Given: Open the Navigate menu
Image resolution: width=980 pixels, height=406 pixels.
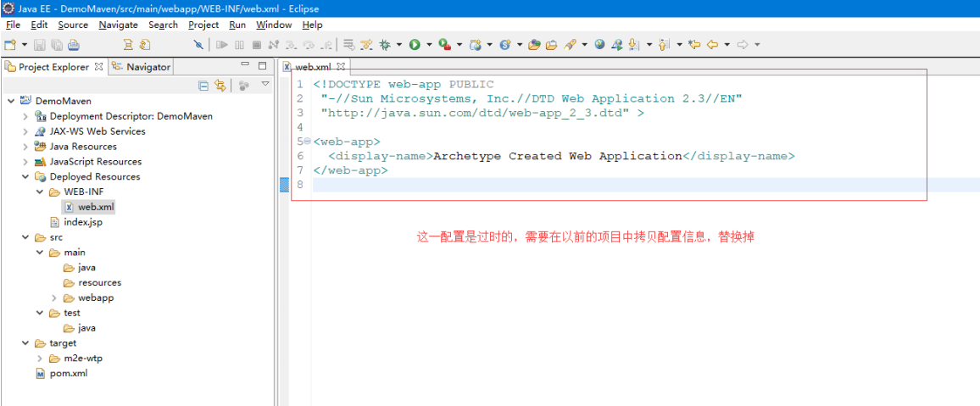Looking at the screenshot, I should coord(118,25).
